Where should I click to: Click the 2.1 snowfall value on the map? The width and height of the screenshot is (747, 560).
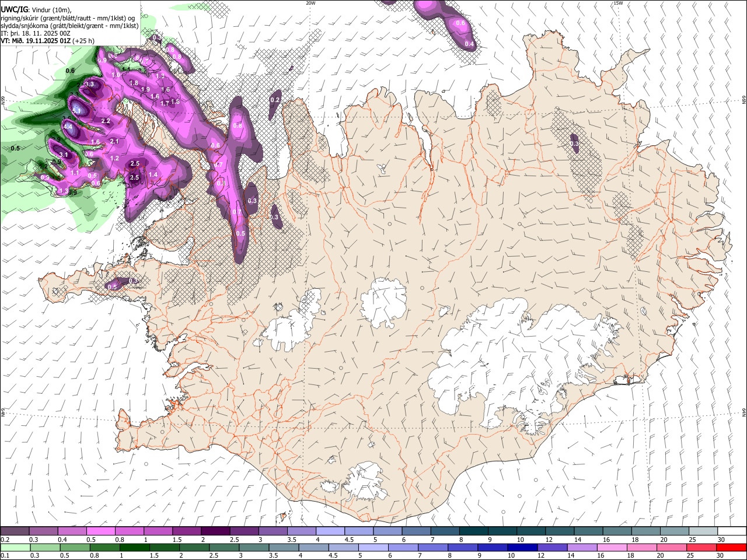click(x=114, y=142)
